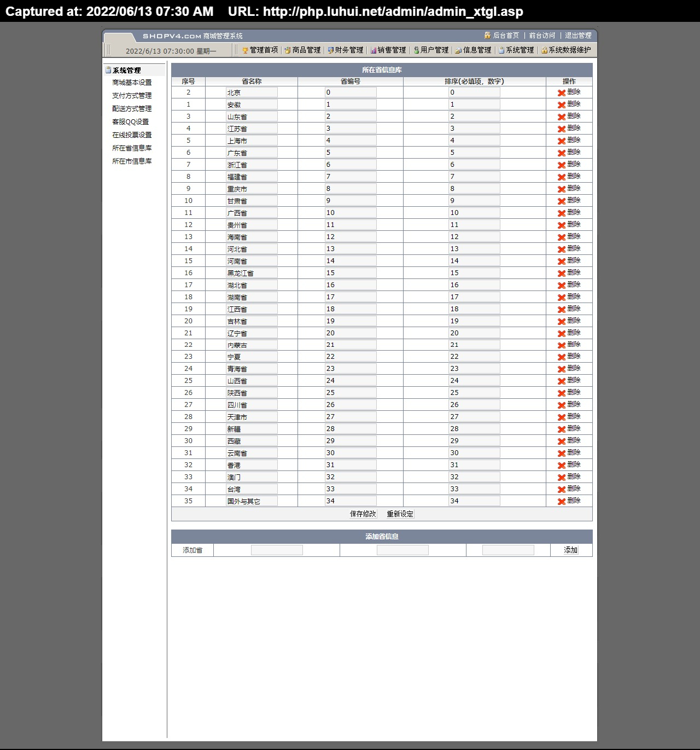Delete the 辽宁省 row
The height and width of the screenshot is (750, 700).
tap(569, 333)
